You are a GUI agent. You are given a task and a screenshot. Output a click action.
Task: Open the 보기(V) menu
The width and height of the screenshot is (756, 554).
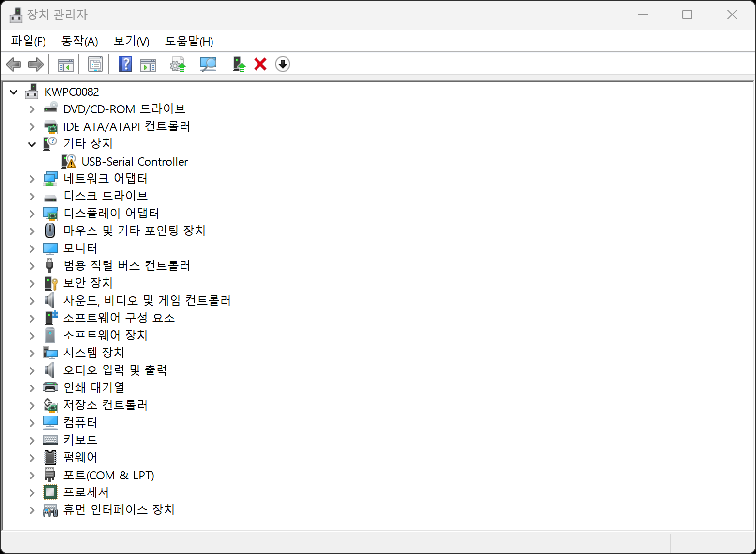click(x=132, y=41)
